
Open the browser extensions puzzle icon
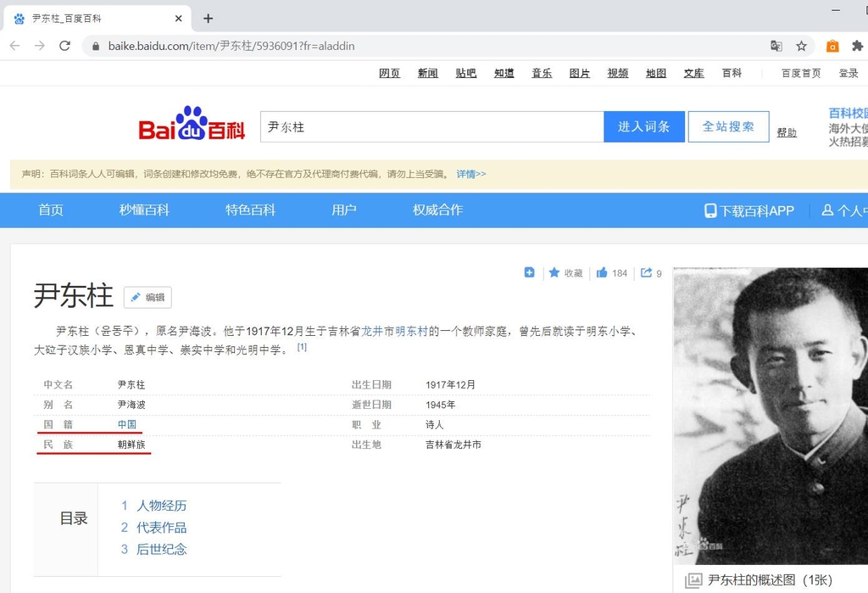(858, 46)
